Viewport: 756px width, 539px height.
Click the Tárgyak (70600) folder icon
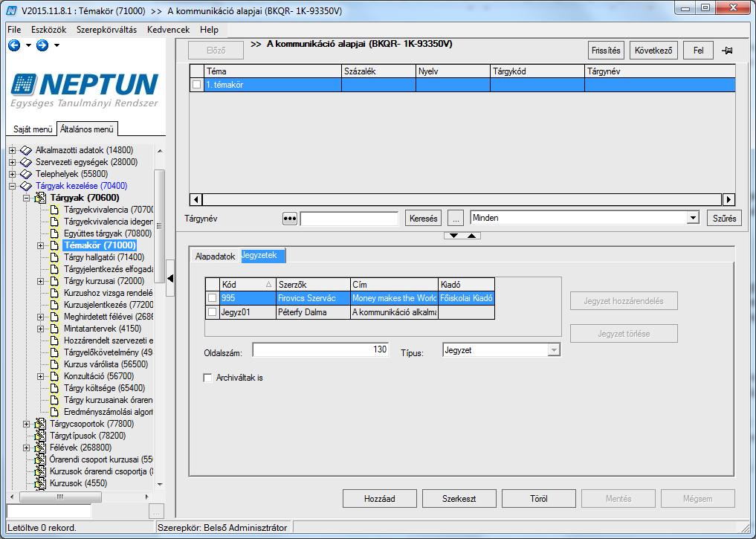(40, 198)
